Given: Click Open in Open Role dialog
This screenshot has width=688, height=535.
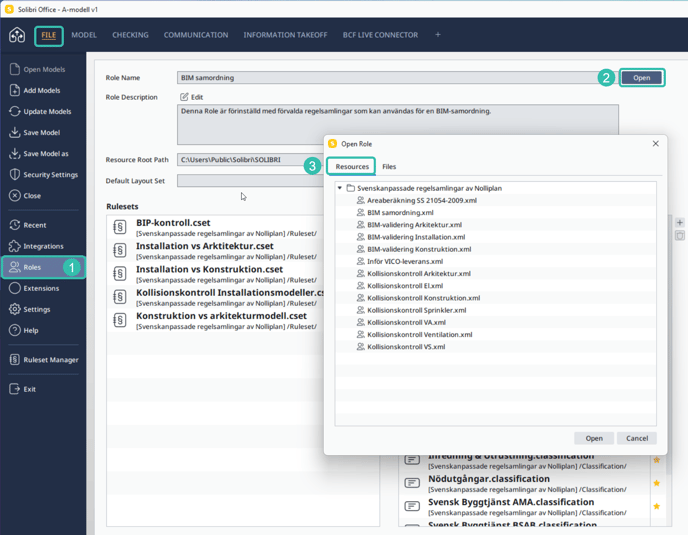Looking at the screenshot, I should [594, 438].
